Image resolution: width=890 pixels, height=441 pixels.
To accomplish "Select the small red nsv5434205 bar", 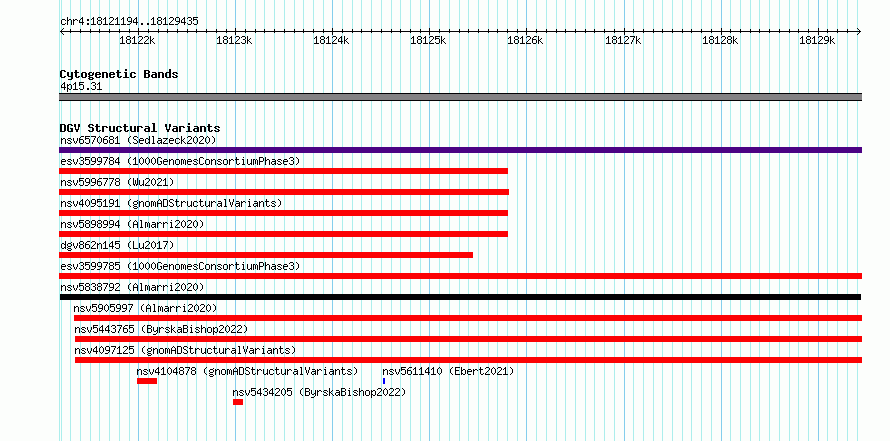I will (x=238, y=402).
